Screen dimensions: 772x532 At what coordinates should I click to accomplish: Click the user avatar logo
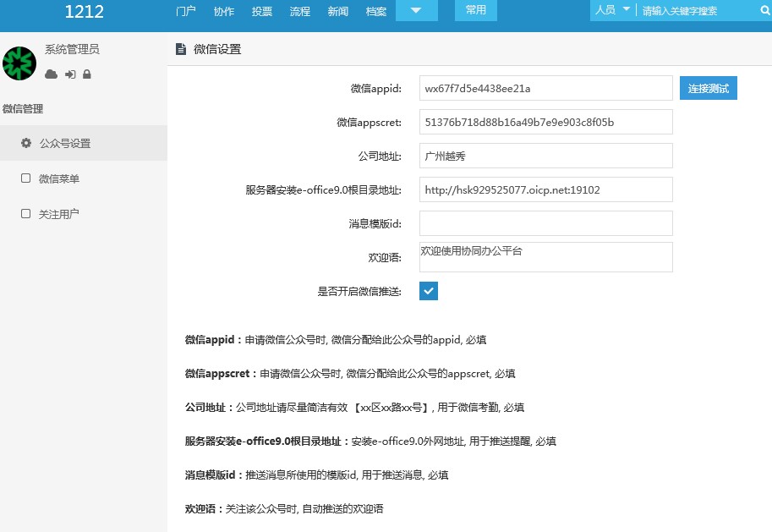coord(19,63)
